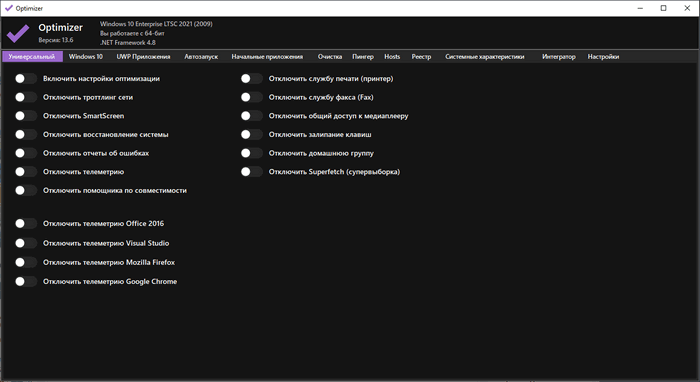
Task: Select the Реестр tab
Action: pos(421,57)
